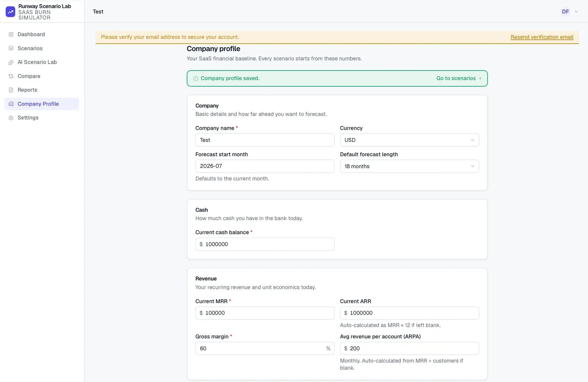Go to Scenarios in the sidebar
Viewport: 588px width, 382px height.
tap(42, 48)
